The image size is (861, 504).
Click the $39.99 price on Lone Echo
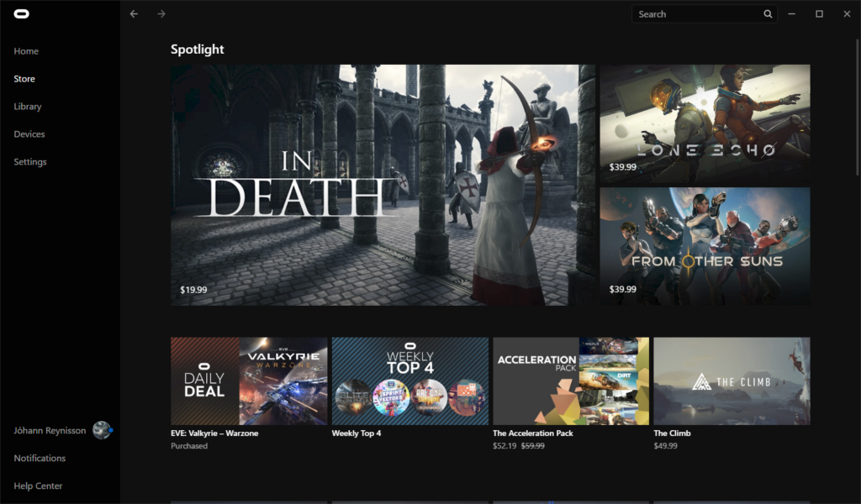pos(623,166)
